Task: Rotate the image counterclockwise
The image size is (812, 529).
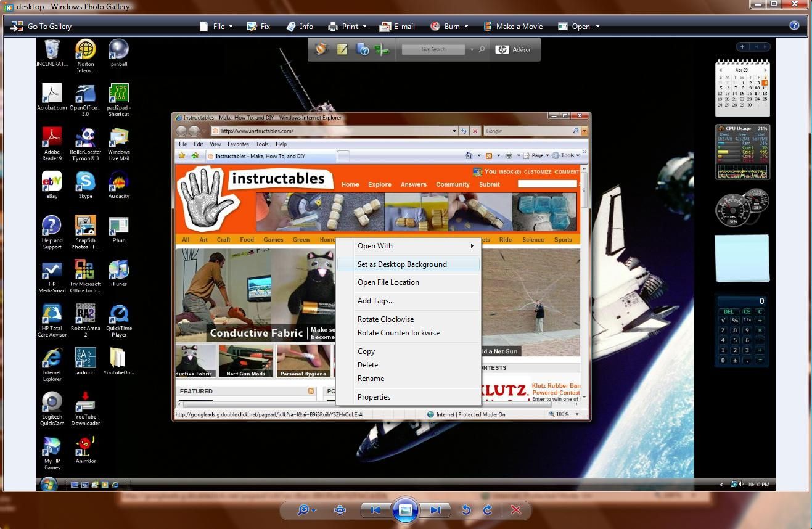Action: 467,510
